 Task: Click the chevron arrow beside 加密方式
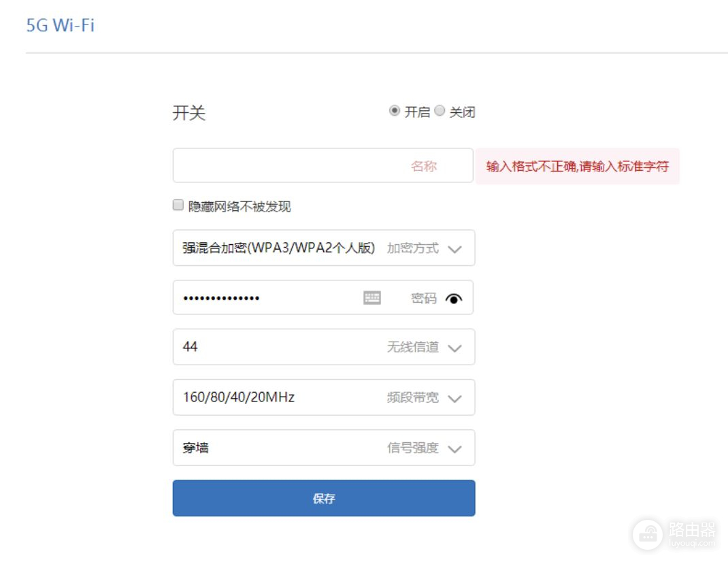pyautogui.click(x=455, y=249)
